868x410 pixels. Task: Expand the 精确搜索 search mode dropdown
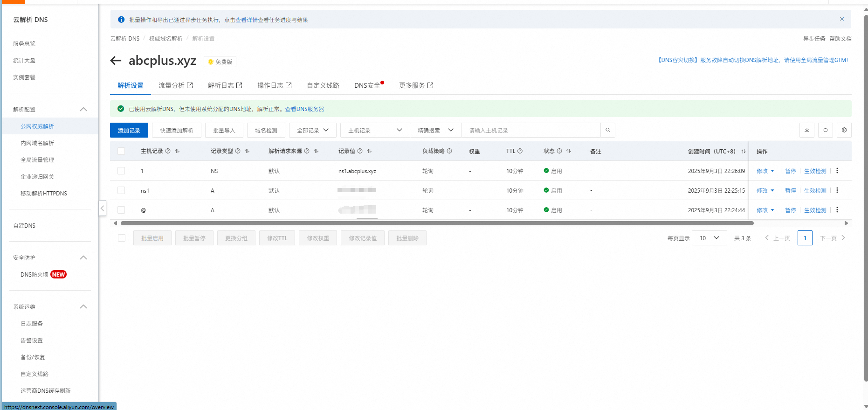[435, 130]
